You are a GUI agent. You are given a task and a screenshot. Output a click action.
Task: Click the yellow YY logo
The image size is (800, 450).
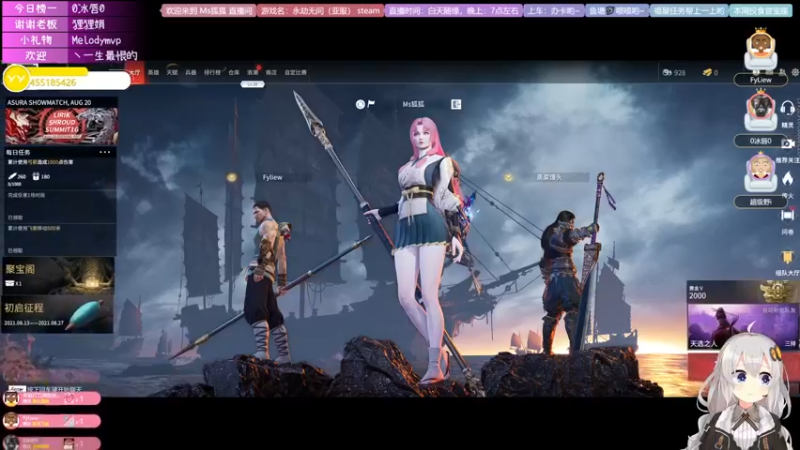tap(16, 79)
